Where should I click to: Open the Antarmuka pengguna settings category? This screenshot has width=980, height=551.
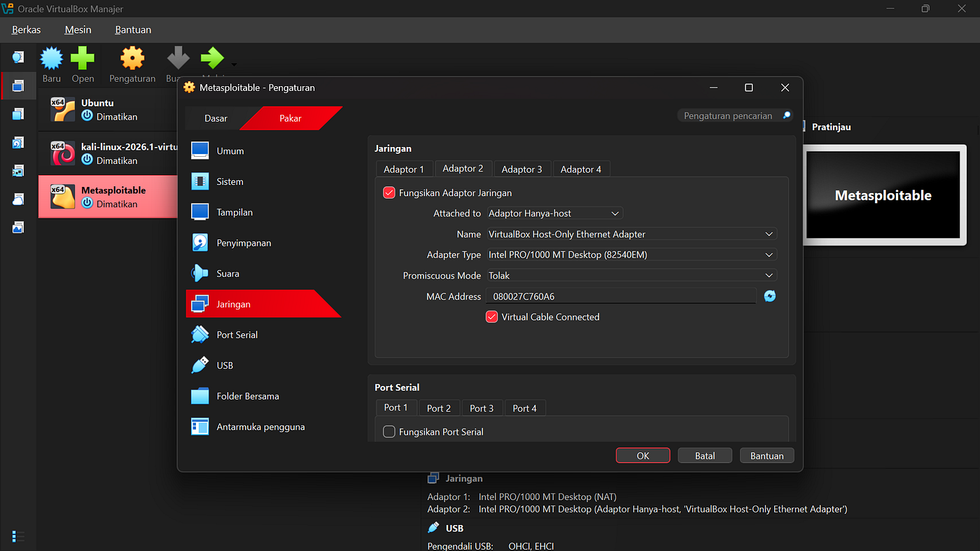(x=262, y=427)
